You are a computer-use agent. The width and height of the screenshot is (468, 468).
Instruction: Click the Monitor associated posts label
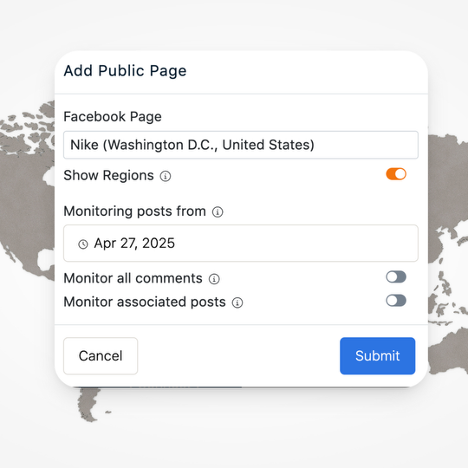145,302
